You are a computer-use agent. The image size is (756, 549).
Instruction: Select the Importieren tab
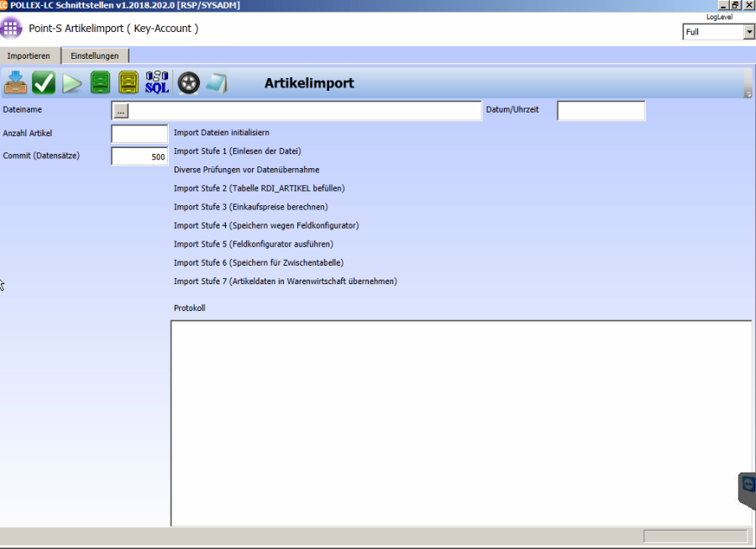pos(29,55)
